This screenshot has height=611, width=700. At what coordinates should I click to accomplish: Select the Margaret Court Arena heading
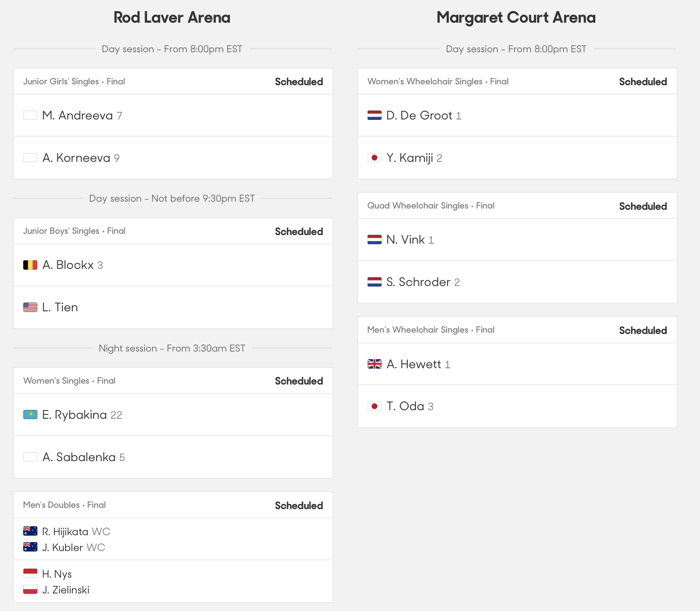516,18
